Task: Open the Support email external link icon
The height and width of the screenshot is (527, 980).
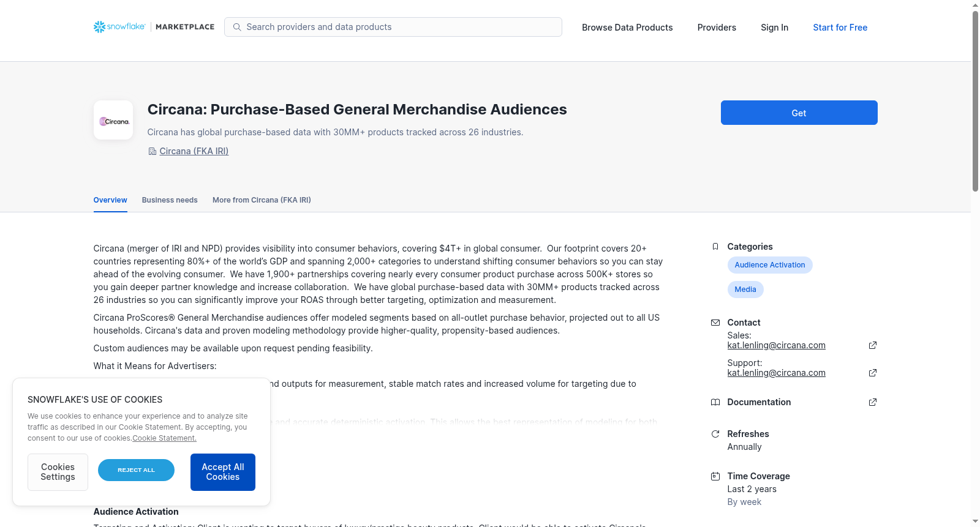Action: pyautogui.click(x=873, y=373)
